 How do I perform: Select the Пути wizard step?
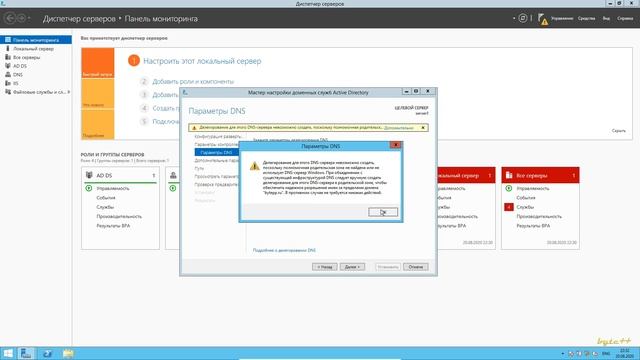tap(199, 168)
